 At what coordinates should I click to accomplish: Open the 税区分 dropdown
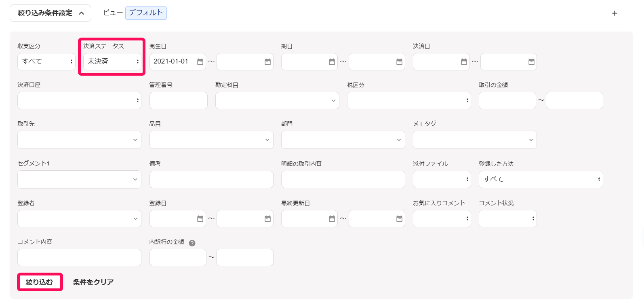409,100
